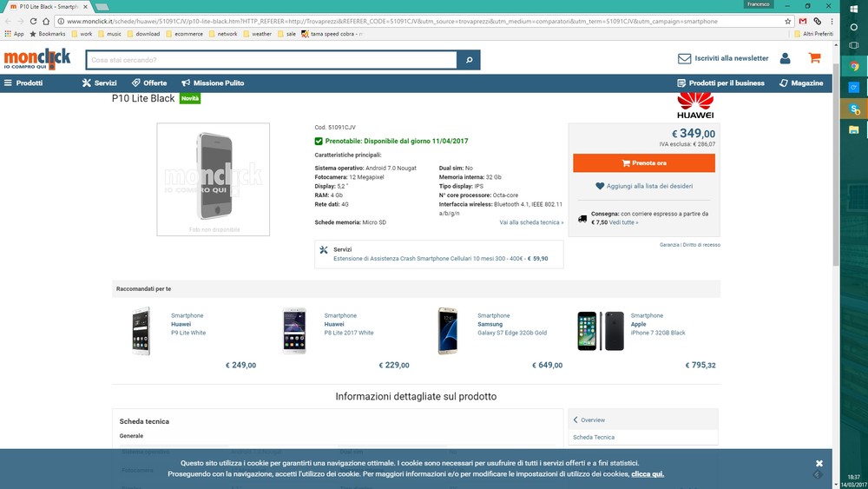This screenshot has width=868, height=489.
Task: Close the cookie notice banner
Action: 819,463
